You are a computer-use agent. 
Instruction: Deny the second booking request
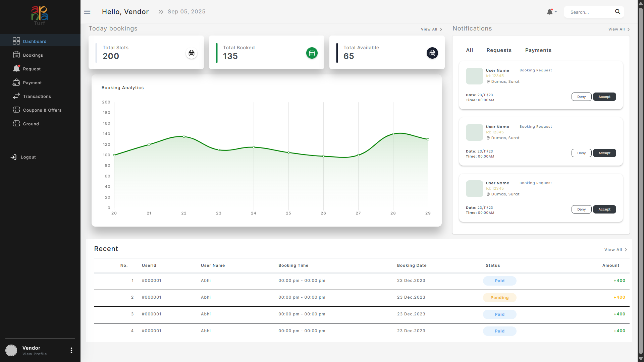pos(581,153)
